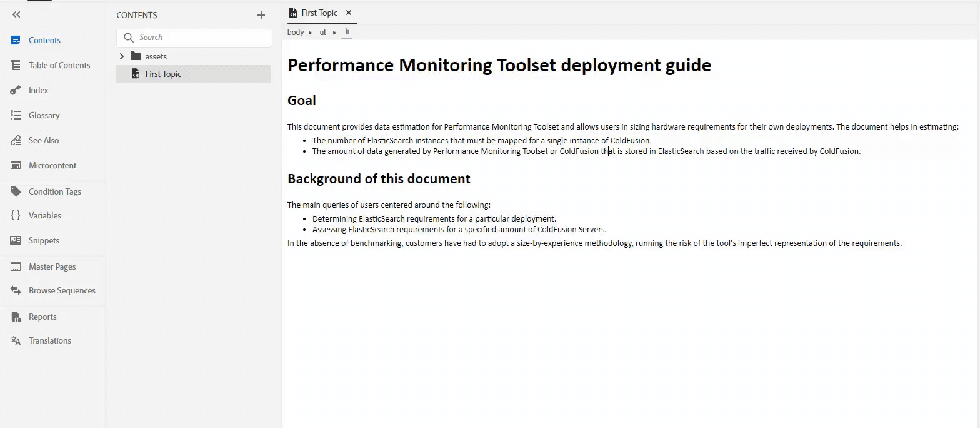Expand the assets folder chevron
The image size is (980, 428).
122,56
